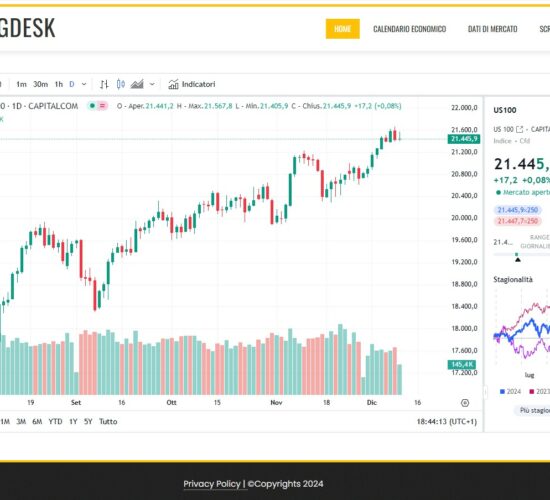Click the O - Aper. 21.441,2 value
Viewport: 550px width, 500px height.
coord(145,106)
